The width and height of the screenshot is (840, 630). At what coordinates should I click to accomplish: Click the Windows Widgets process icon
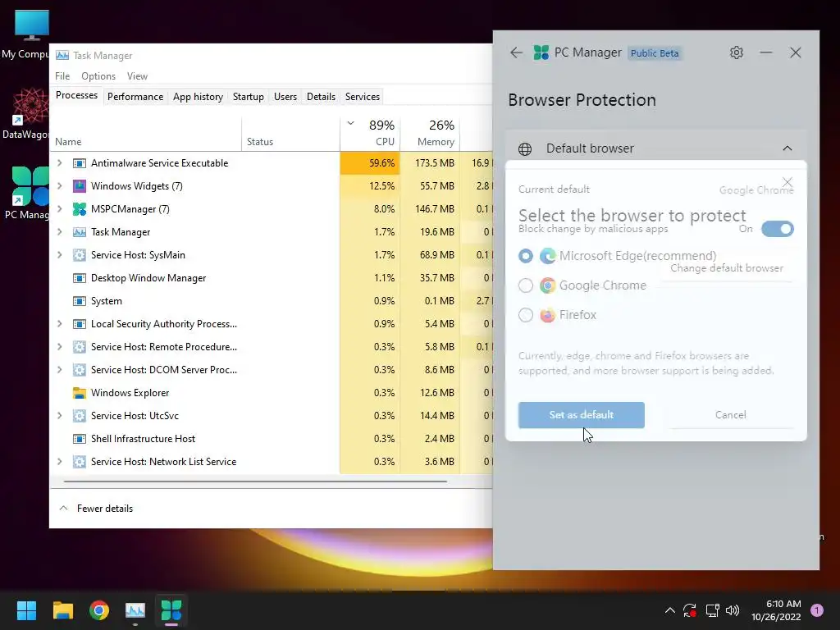tap(80, 186)
